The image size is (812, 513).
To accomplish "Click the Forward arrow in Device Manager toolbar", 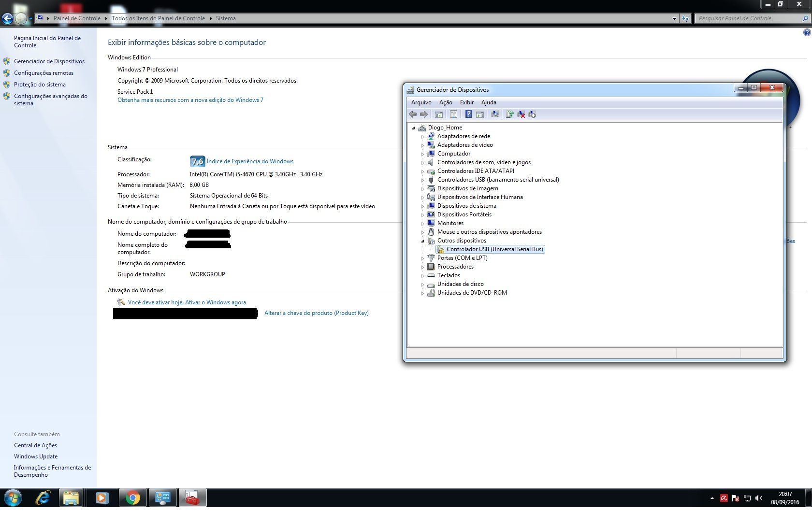I will [x=424, y=114].
